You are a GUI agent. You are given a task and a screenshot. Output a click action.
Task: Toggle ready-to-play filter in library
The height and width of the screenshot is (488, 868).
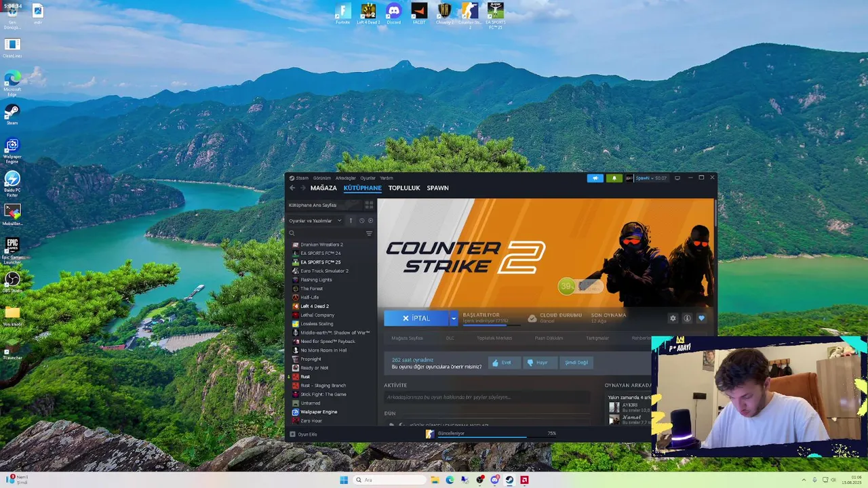pyautogui.click(x=370, y=220)
